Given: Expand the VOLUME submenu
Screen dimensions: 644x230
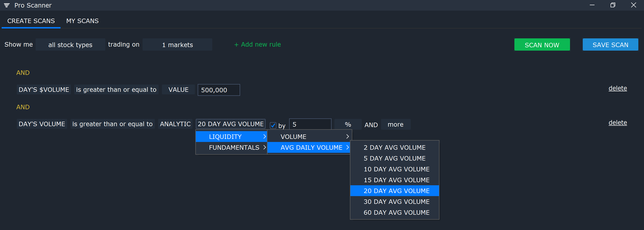Looking at the screenshot, I should click(309, 136).
